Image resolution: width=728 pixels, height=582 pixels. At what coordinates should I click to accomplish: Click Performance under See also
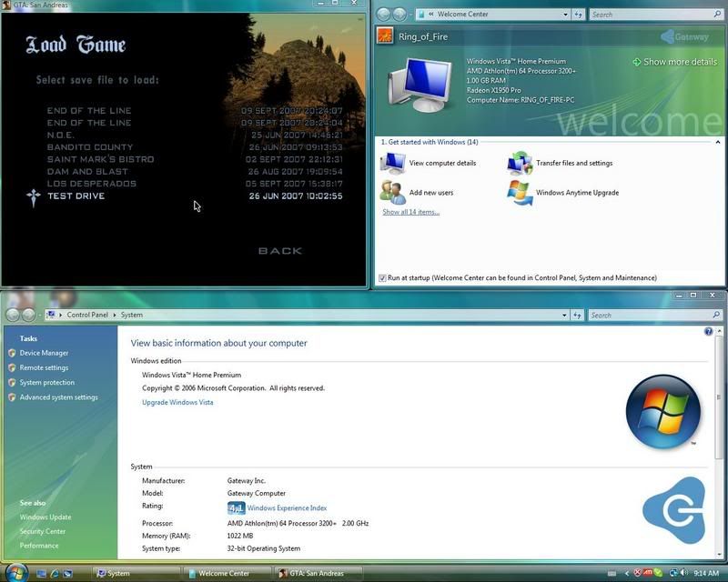click(x=39, y=546)
